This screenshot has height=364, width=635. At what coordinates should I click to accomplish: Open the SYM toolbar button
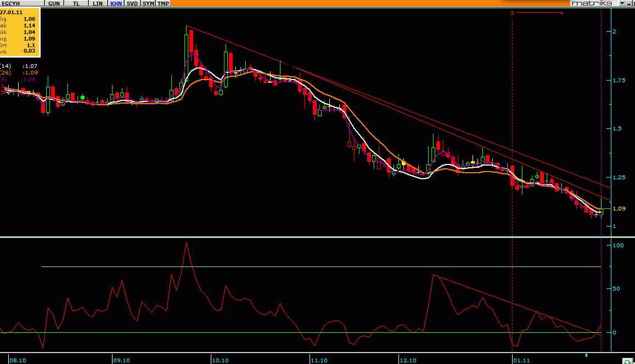[148, 3]
